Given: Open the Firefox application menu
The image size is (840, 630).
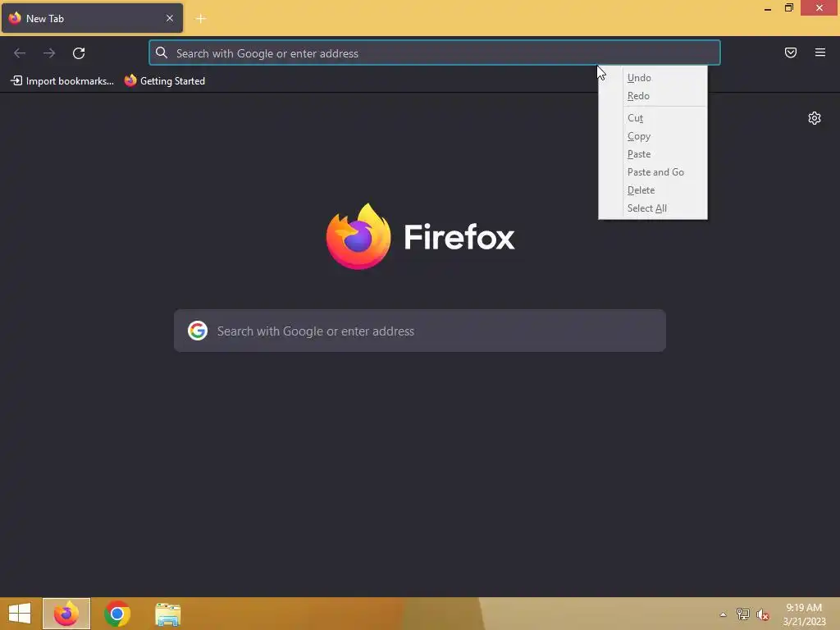Looking at the screenshot, I should [x=820, y=52].
